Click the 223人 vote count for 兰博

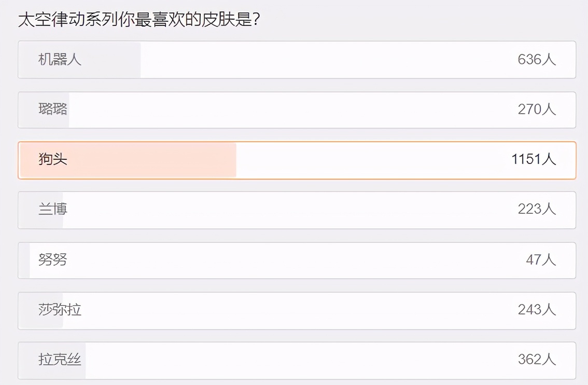[x=537, y=210]
